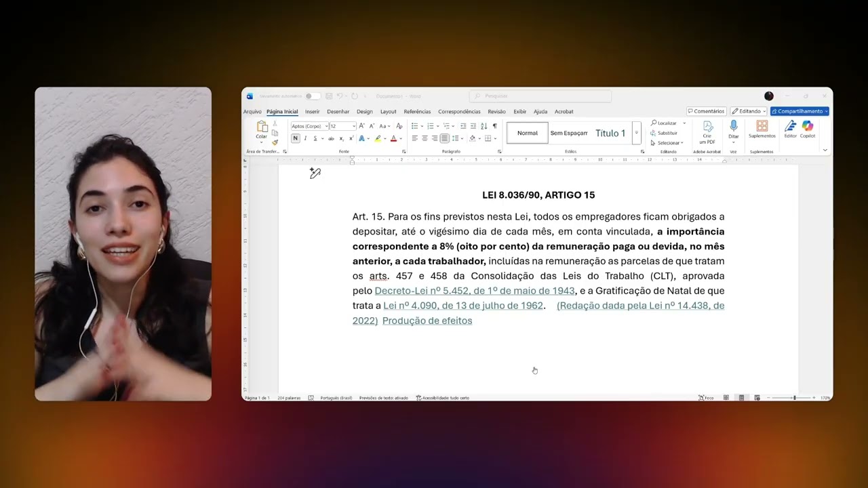Click the redo arrow icon

(355, 96)
